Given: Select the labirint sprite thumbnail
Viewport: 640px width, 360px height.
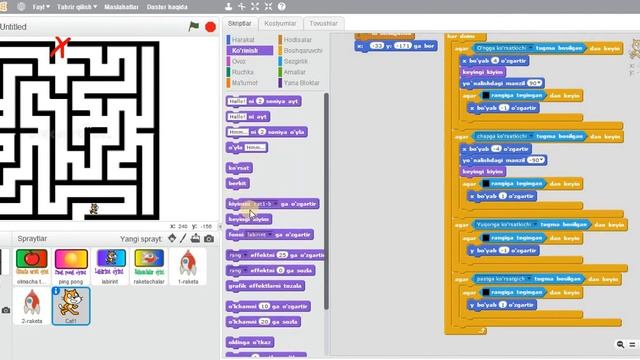Looking at the screenshot, I should pos(110,266).
